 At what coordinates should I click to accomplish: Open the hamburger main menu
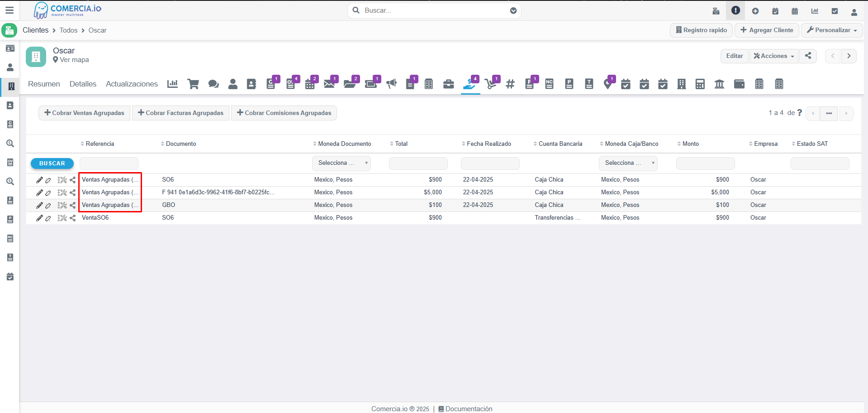(9, 10)
